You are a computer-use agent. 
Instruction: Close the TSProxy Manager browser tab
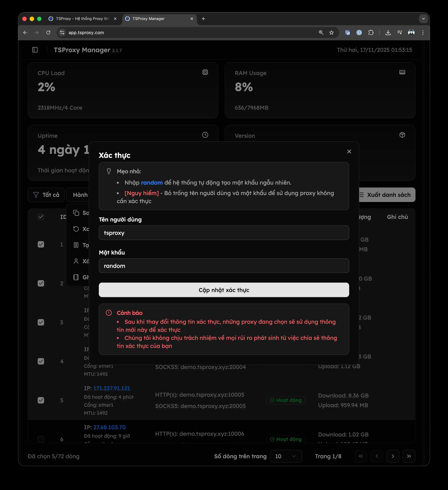click(x=192, y=19)
